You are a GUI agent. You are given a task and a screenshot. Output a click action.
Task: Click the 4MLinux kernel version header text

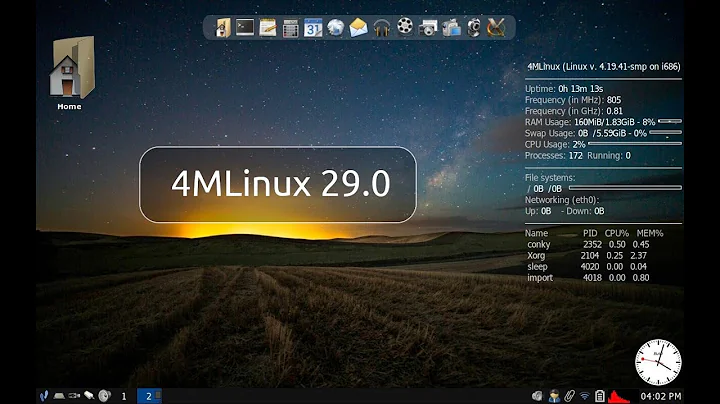point(604,67)
